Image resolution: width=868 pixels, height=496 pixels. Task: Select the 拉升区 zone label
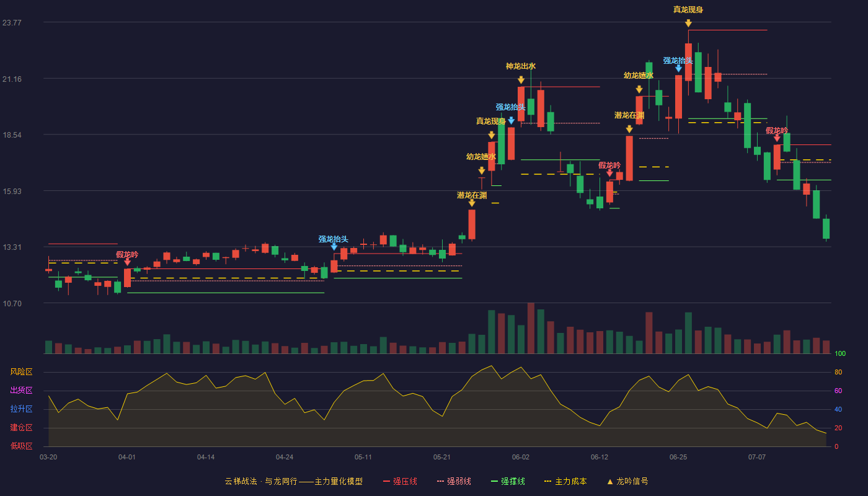click(21, 409)
